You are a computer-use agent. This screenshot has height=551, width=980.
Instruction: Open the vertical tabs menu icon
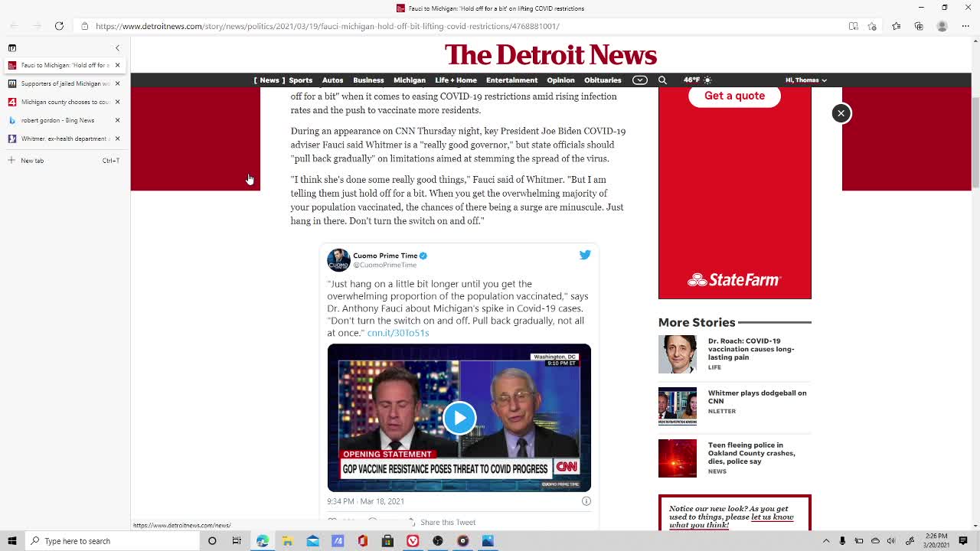12,48
